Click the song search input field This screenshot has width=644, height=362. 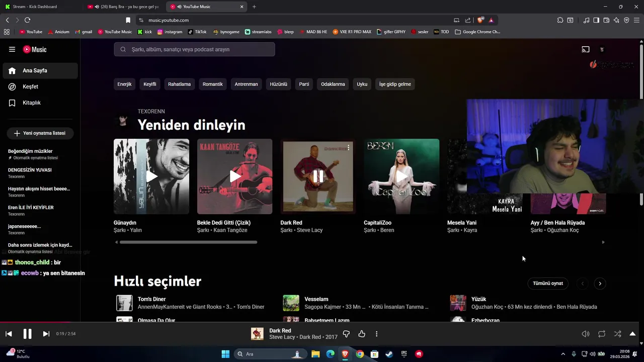tap(194, 49)
